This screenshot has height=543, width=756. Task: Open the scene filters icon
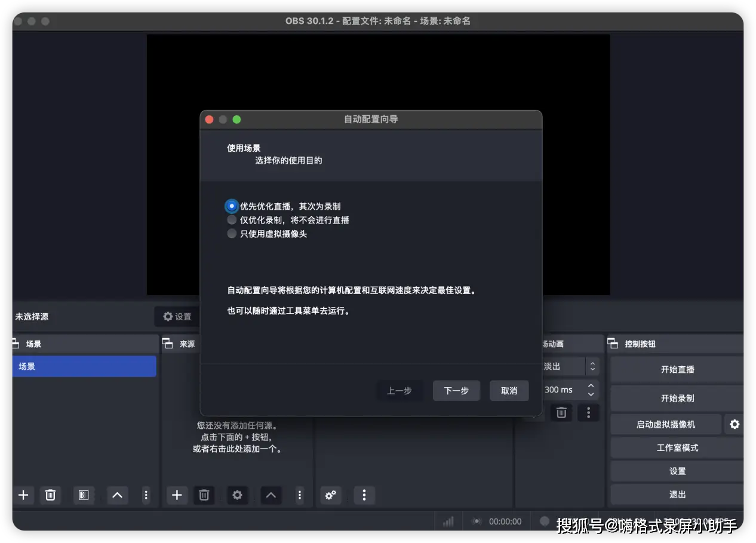(x=84, y=495)
